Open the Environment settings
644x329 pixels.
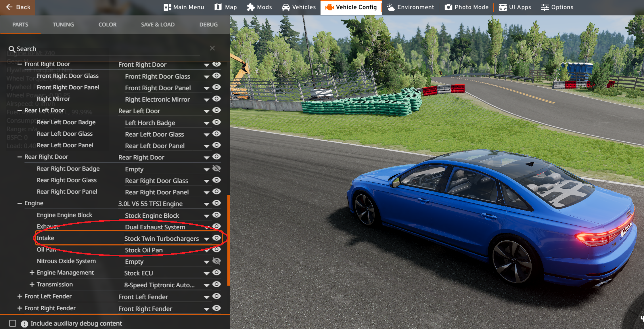[x=410, y=7]
